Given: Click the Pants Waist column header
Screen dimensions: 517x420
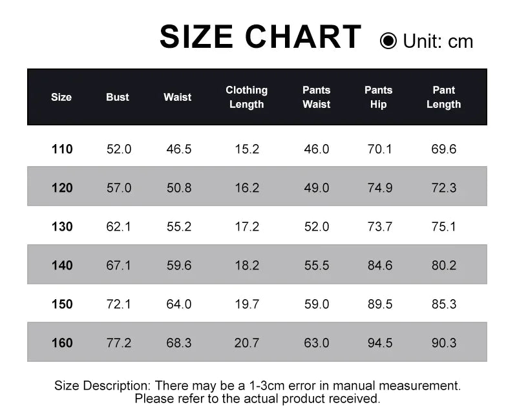Looking at the screenshot, I should [316, 97].
